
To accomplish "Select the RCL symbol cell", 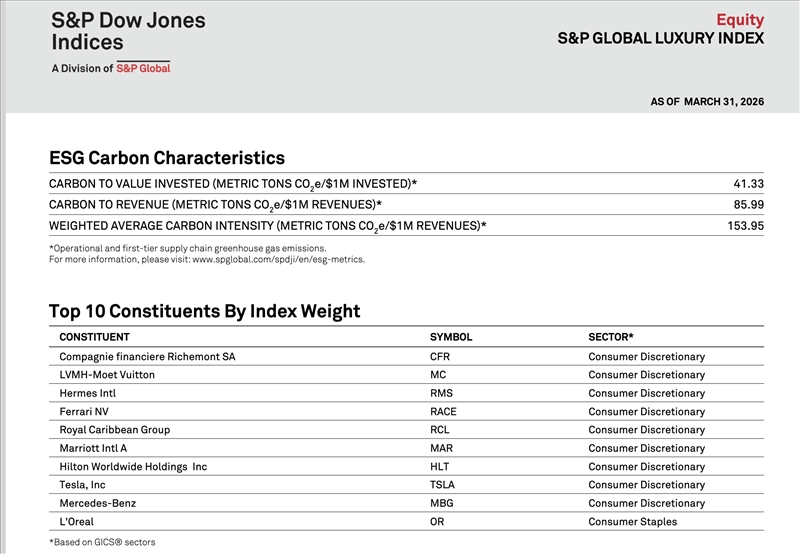I will coord(440,430).
